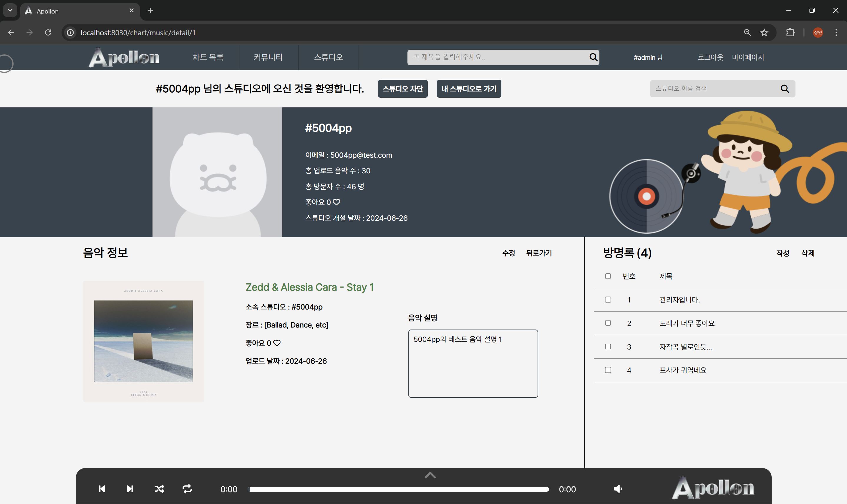The width and height of the screenshot is (847, 504).
Task: Open the 차트 목록 menu
Action: [208, 57]
